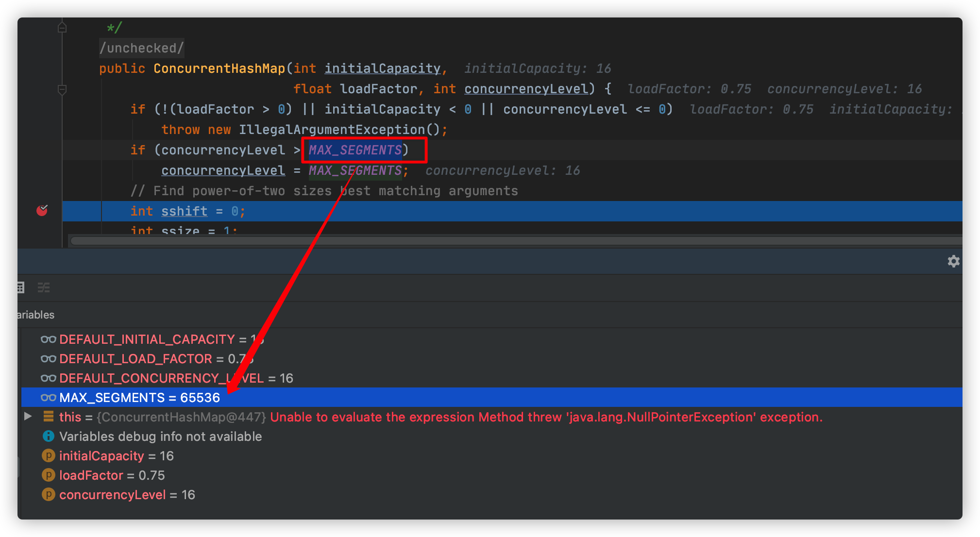
Task: Click concurrencyLevel assignment target on MAX_SEGMENTS line
Action: [x=223, y=170]
